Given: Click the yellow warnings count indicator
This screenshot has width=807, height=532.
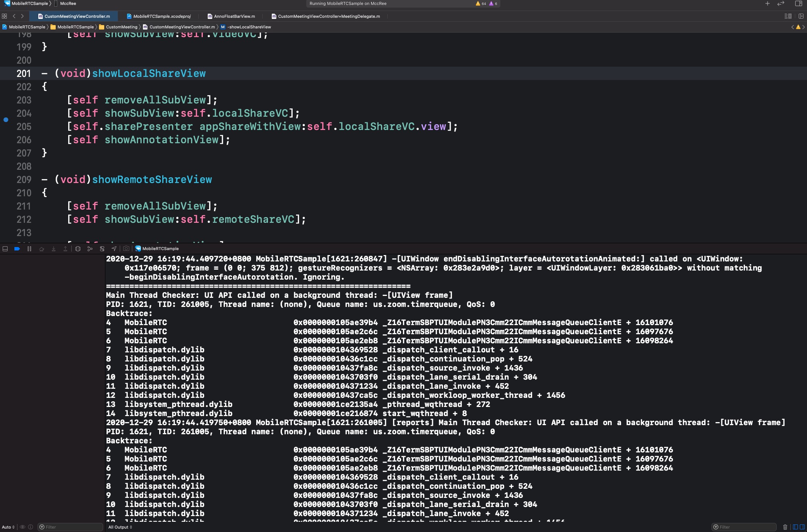Looking at the screenshot, I should (x=481, y=3).
